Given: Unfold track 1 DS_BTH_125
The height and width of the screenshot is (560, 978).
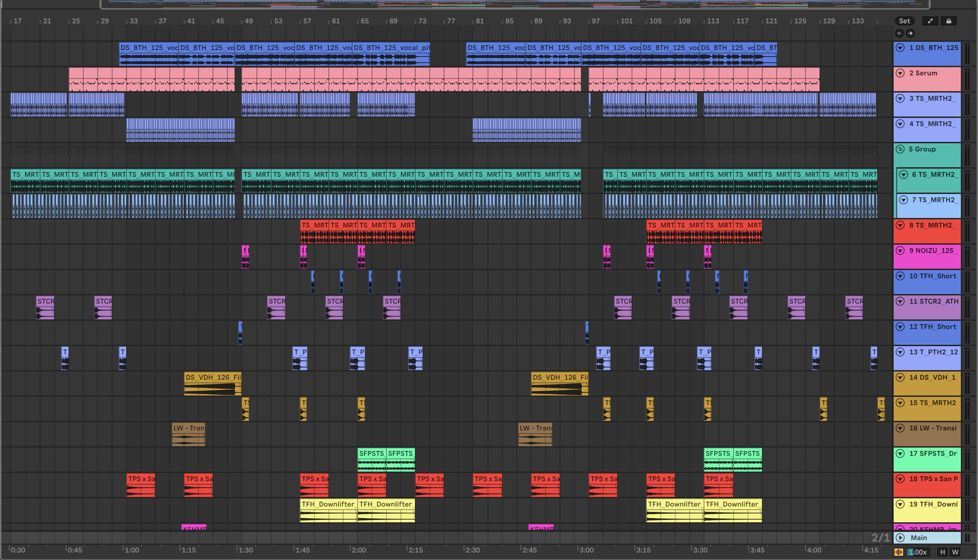Looking at the screenshot, I should point(900,48).
